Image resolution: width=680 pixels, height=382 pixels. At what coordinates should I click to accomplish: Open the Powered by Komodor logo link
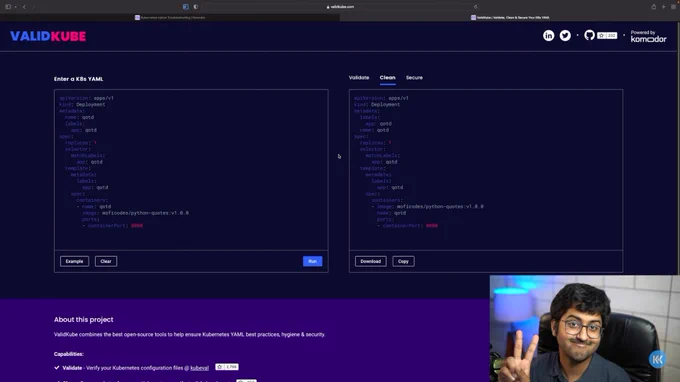648,36
